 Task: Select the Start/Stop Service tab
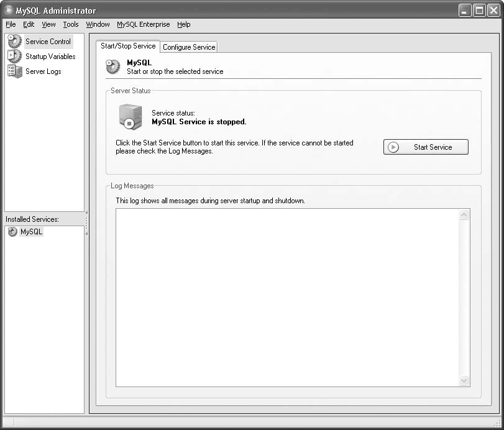point(128,46)
